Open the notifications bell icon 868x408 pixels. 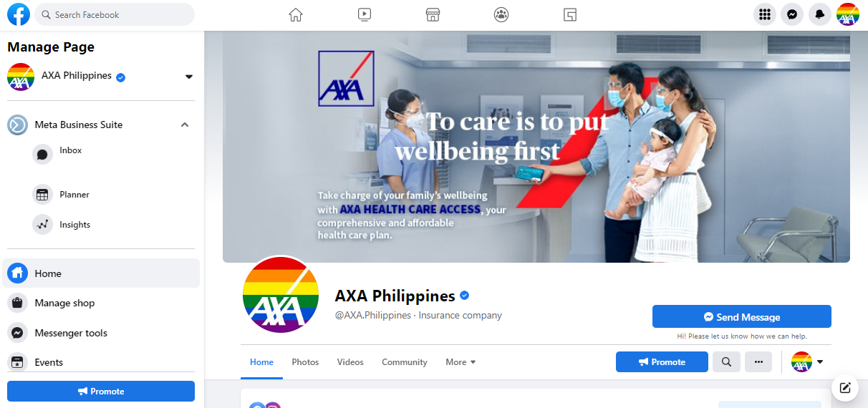[820, 14]
